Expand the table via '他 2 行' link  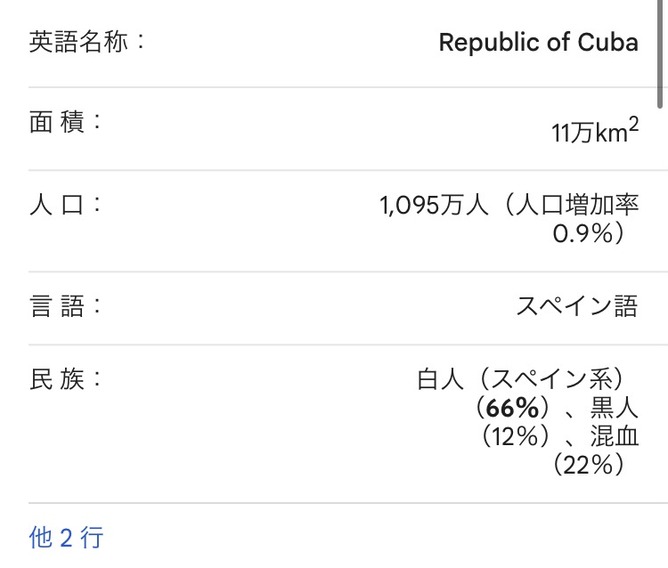tap(66, 537)
